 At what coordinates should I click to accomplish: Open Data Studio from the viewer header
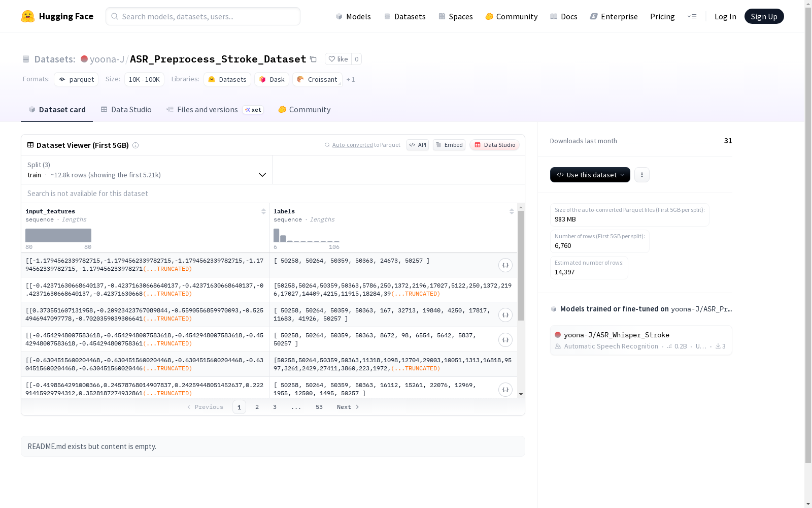click(x=495, y=145)
